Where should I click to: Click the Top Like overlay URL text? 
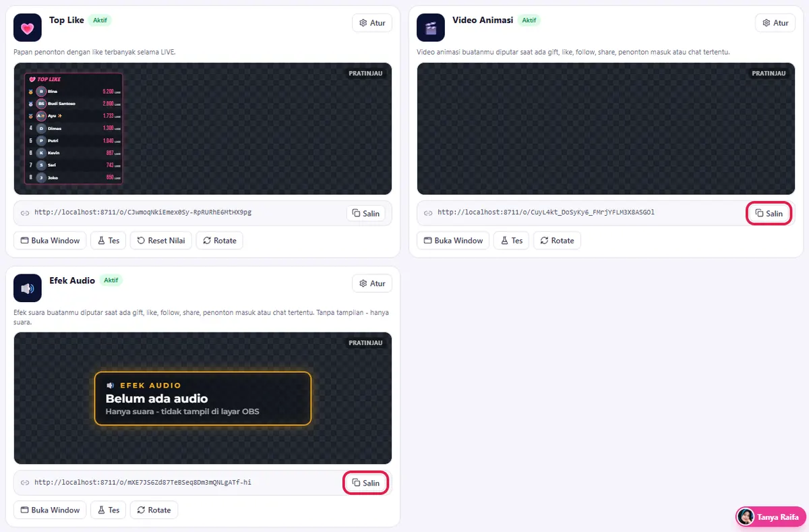[x=143, y=212]
